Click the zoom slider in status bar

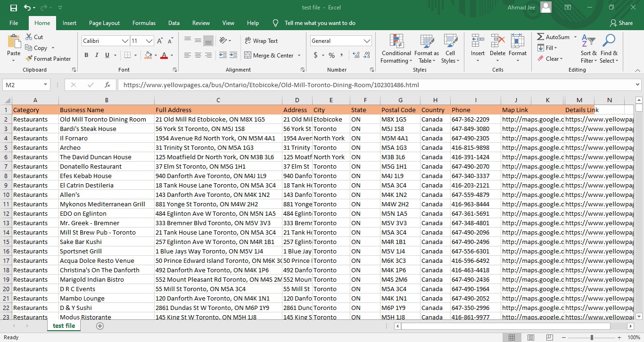(591, 337)
